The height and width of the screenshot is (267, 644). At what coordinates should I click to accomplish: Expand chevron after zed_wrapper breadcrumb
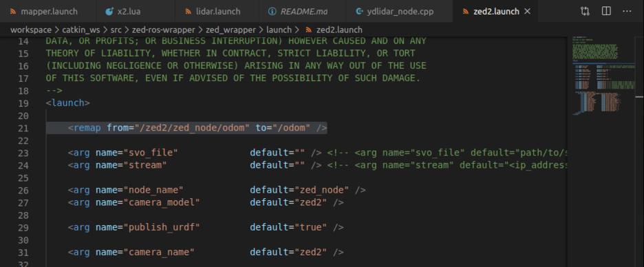[x=261, y=30]
